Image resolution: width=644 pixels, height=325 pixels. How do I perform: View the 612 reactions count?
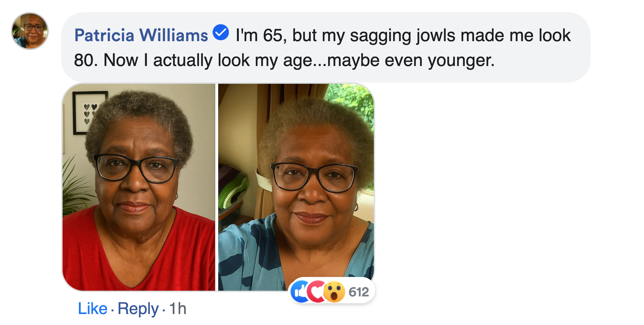pos(359,292)
